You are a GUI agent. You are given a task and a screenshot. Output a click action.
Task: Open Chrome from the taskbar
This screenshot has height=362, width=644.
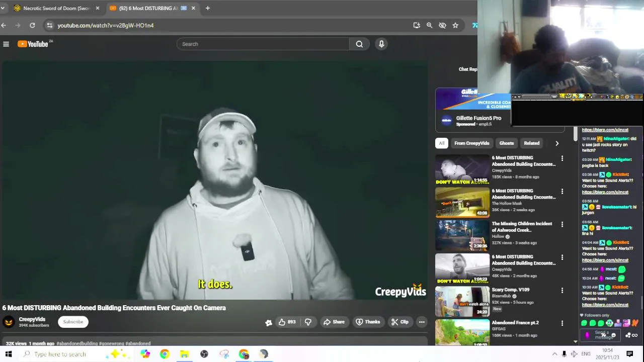tap(165, 354)
